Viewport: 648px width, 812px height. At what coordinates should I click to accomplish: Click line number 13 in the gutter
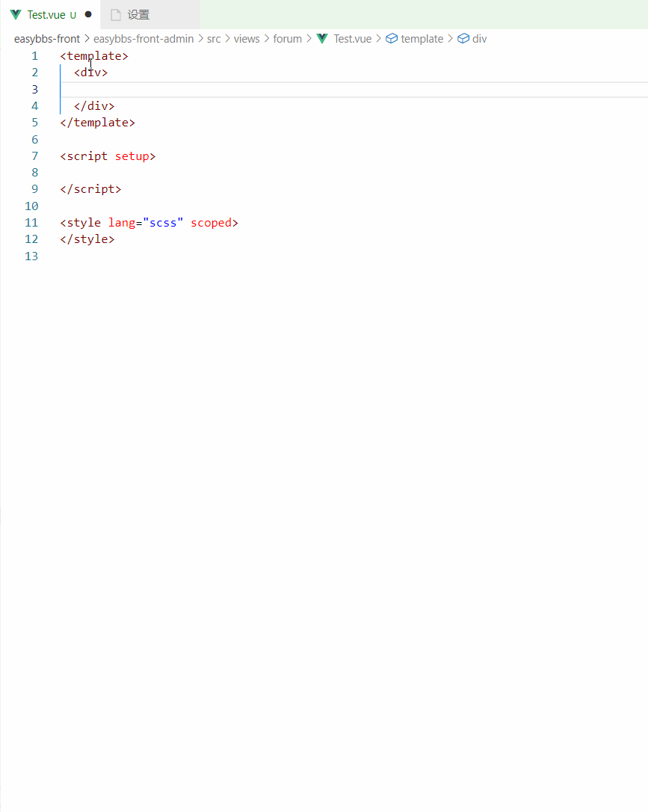coord(31,256)
